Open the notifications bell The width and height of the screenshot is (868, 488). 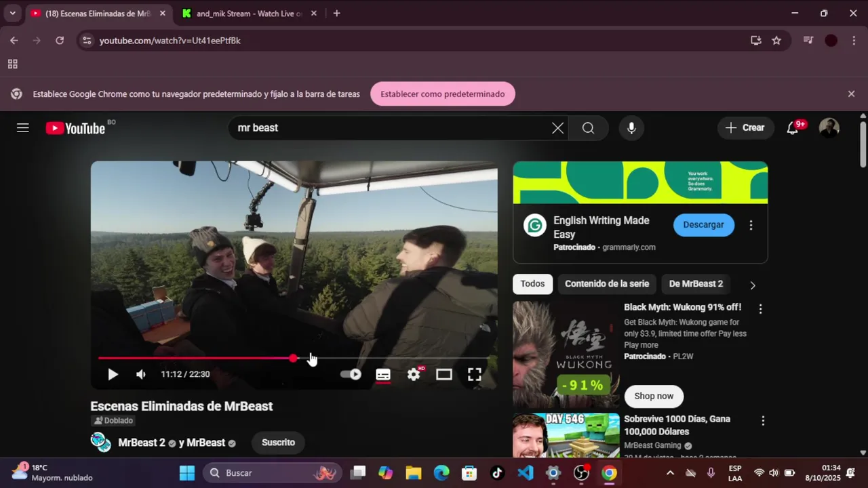point(792,127)
